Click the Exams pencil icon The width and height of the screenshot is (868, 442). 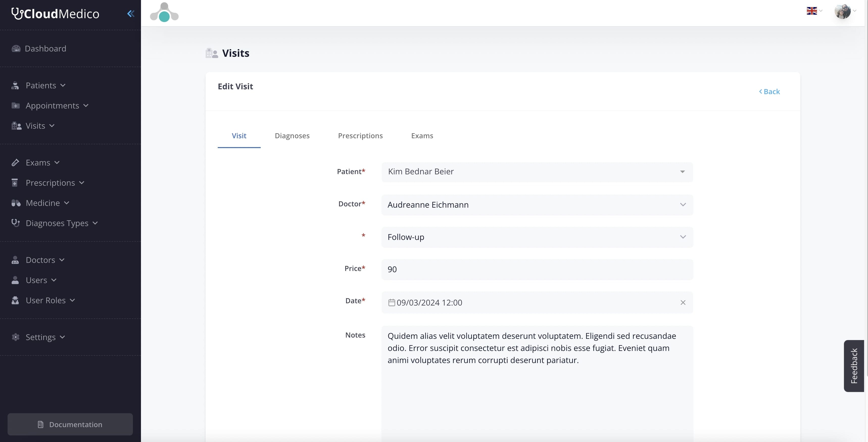pos(16,162)
